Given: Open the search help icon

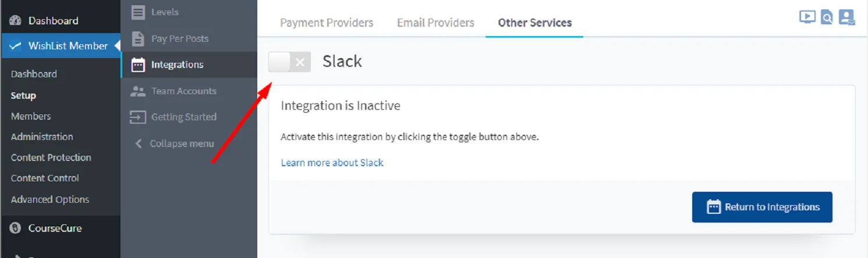Looking at the screenshot, I should coord(827,17).
